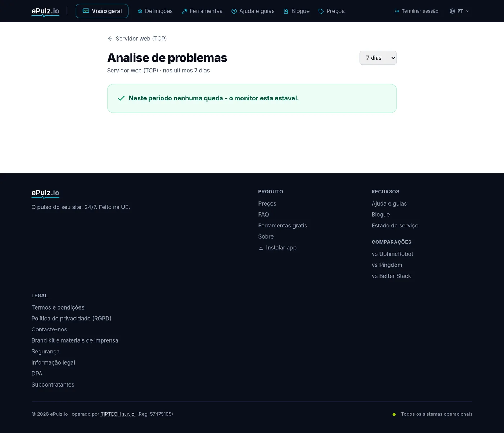Click the ePulz.io logo in header
504x433 pixels.
click(x=45, y=12)
